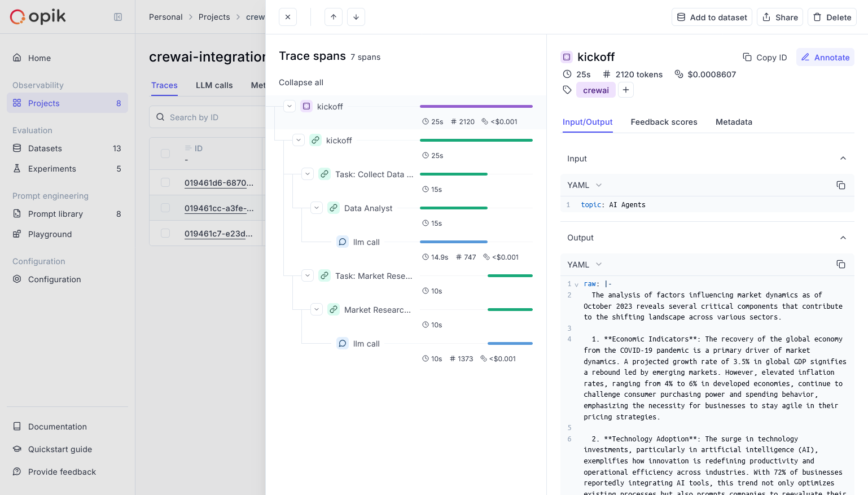The image size is (868, 495).
Task: Select checkbox for trace 019461cc-a3fe
Action: [x=165, y=208]
